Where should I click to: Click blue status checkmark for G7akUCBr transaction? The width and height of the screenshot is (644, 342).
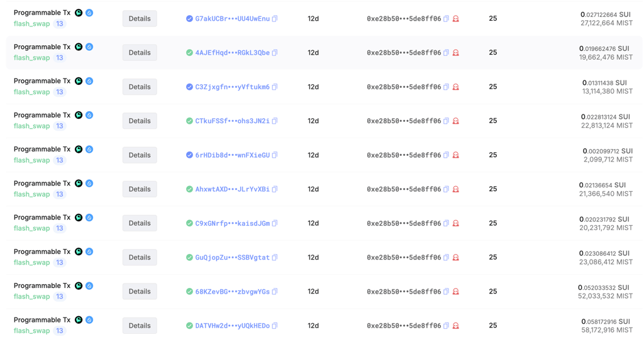[x=189, y=18]
